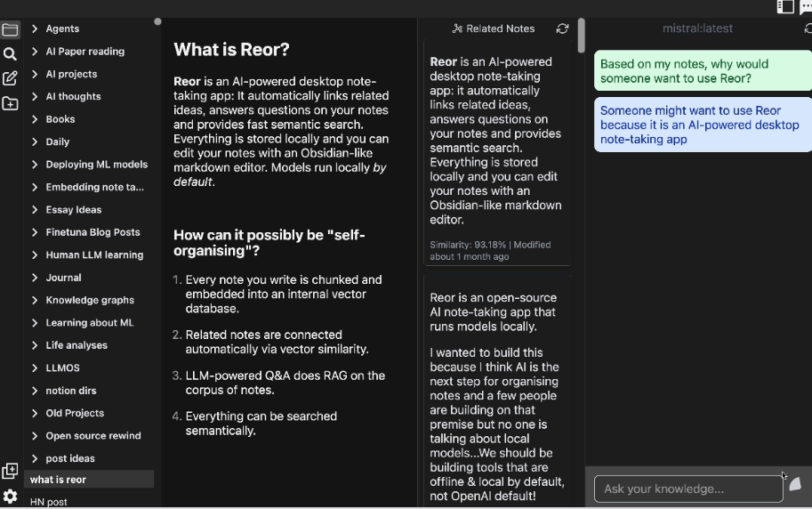Click the add-window icon above settings gear
The height and width of the screenshot is (509, 812).
click(x=10, y=471)
